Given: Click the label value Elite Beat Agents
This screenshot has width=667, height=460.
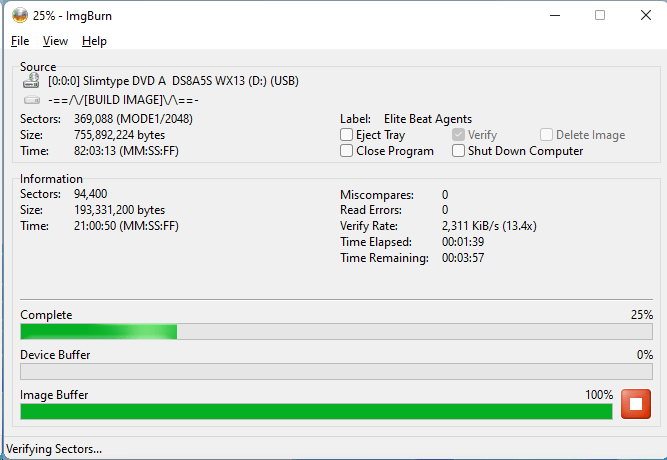Looking at the screenshot, I should point(428,119).
